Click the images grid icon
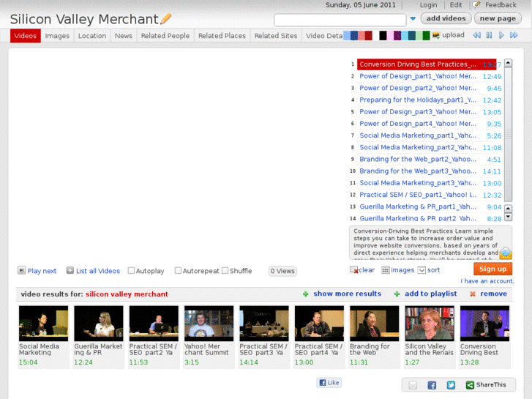The image size is (532, 399). pyautogui.click(x=386, y=270)
